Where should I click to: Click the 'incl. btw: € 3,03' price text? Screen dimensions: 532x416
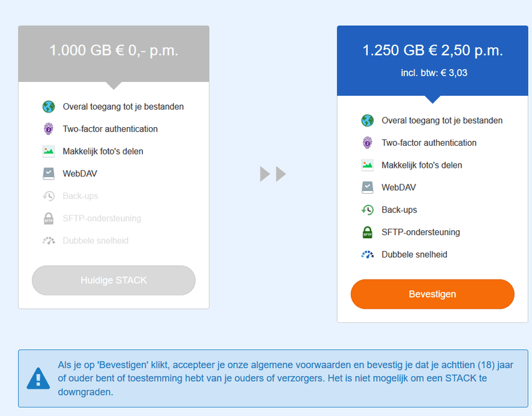(434, 73)
